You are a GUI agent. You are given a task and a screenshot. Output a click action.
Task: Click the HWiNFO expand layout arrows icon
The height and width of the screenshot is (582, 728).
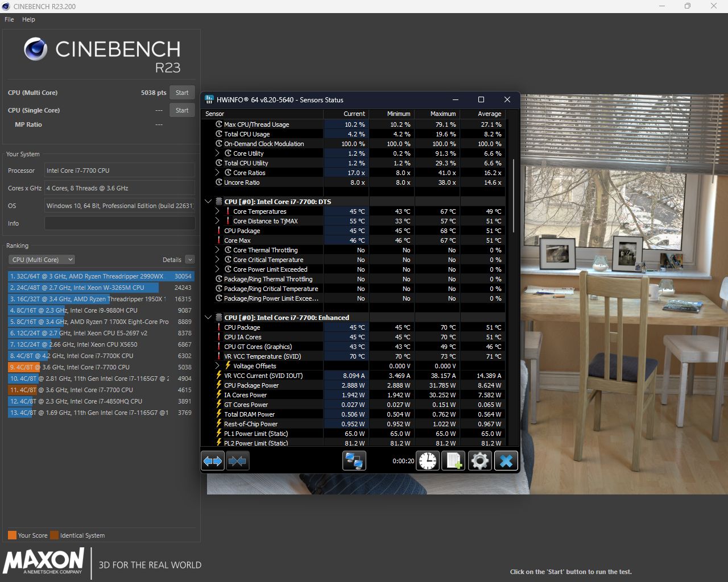pos(213,461)
